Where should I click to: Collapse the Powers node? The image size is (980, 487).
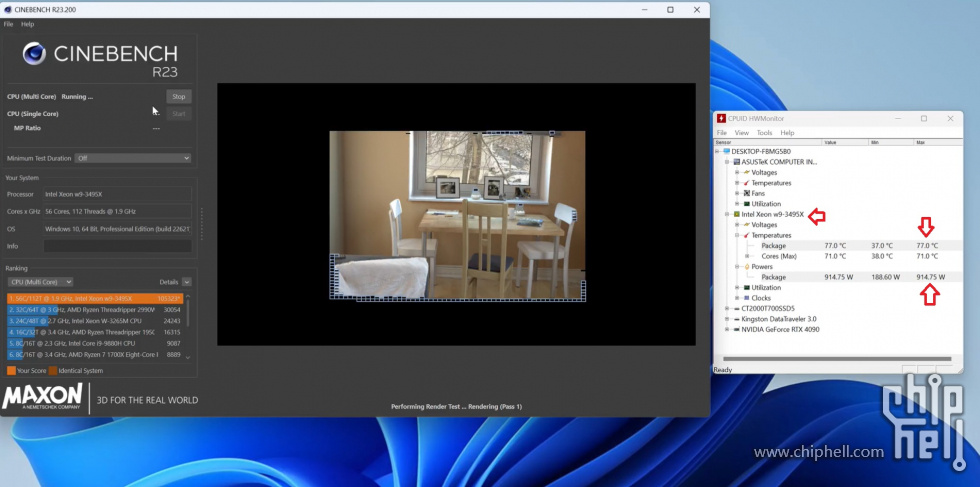738,267
